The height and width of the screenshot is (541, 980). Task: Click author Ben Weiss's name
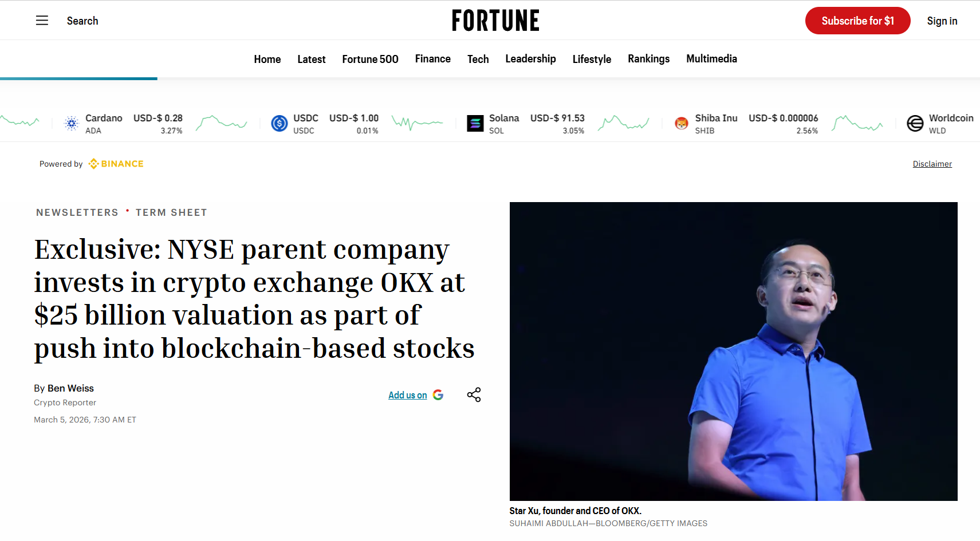coord(70,388)
